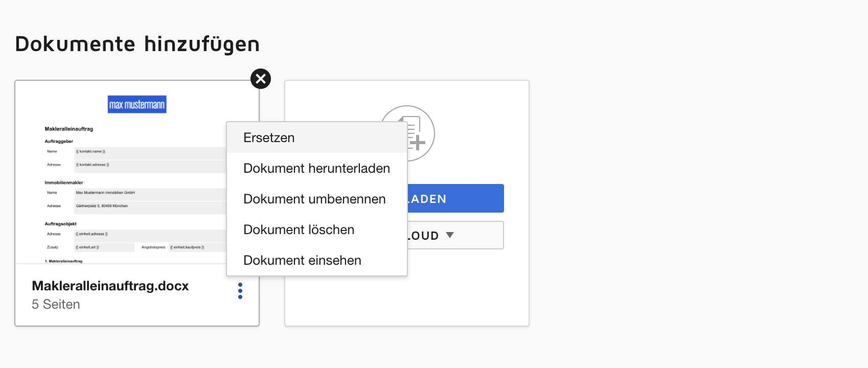Choose Ersetzen from the context menu
This screenshot has width=868, height=368.
(269, 137)
